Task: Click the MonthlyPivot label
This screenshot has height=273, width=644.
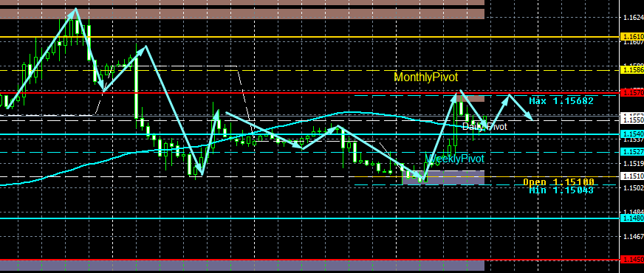Action: tap(426, 77)
